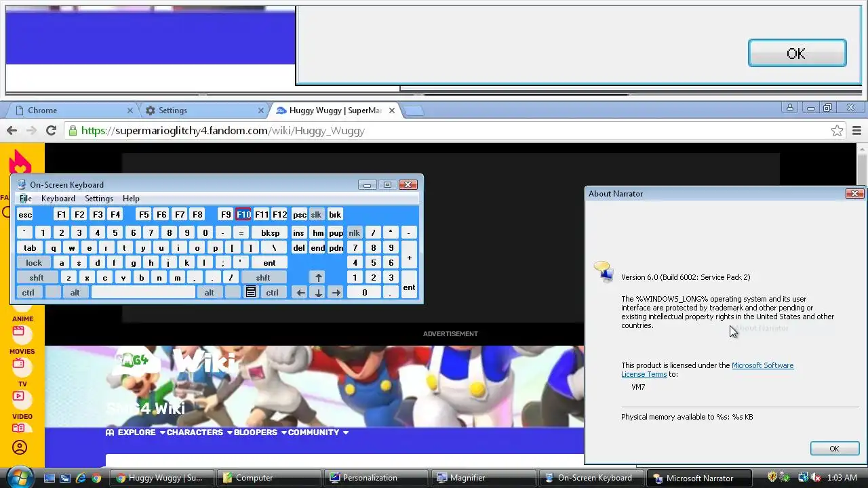Bookmark the page with the star icon
This screenshot has width=868, height=488.
837,131
